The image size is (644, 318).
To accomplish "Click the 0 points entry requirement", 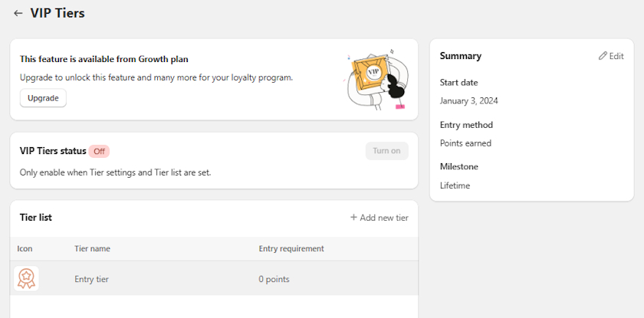I will click(x=274, y=279).
